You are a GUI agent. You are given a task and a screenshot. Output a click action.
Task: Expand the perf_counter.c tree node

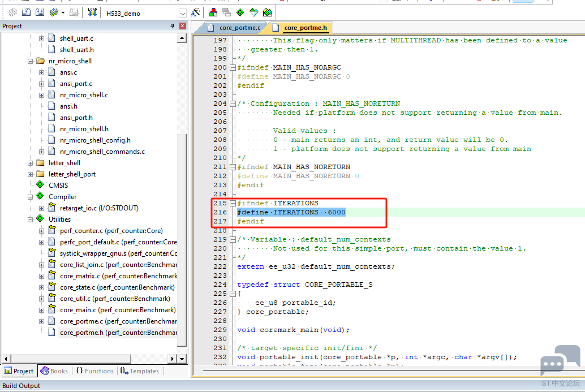(41, 231)
